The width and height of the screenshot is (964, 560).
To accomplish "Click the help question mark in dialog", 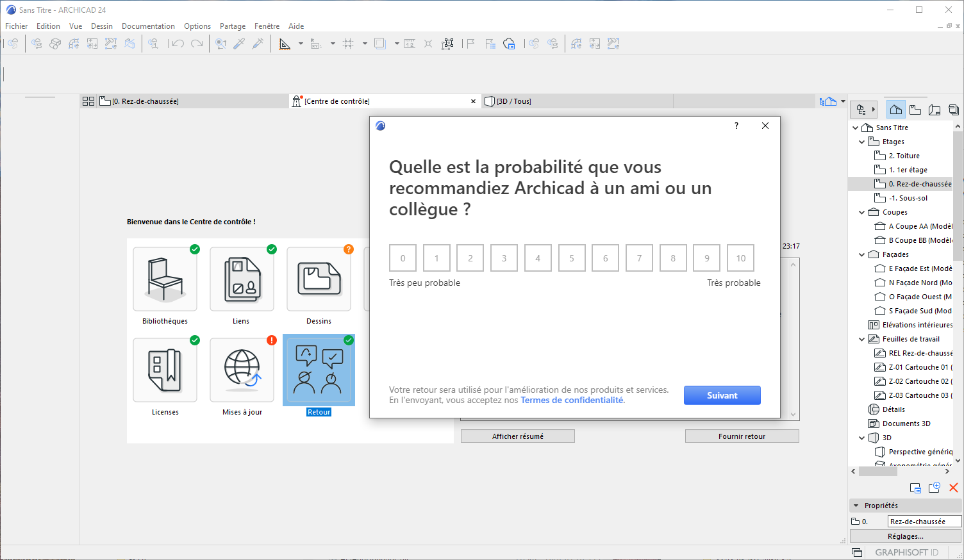I will (736, 126).
